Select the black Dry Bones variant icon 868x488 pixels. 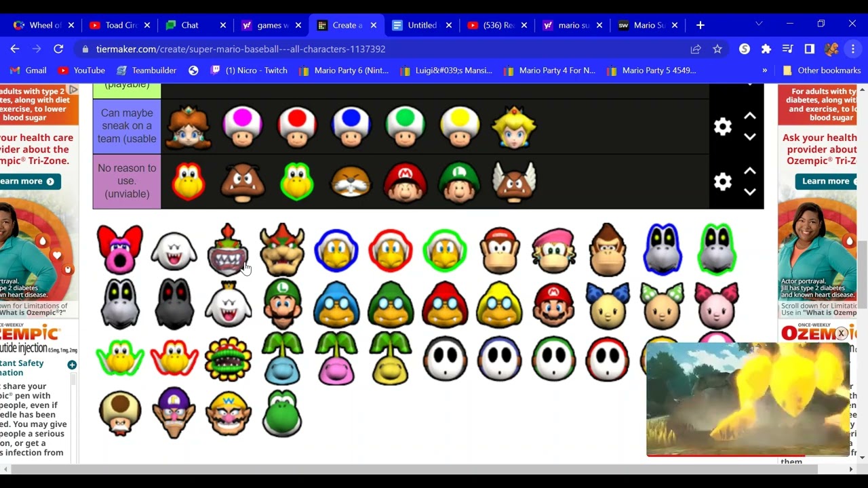click(174, 304)
